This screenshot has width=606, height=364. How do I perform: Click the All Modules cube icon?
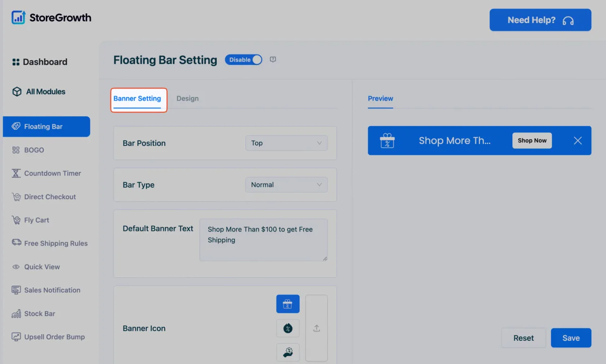pos(17,92)
